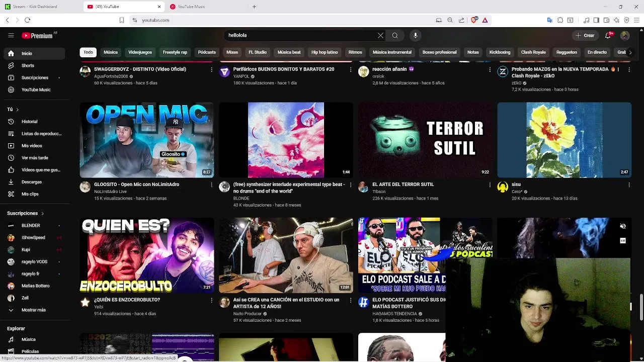Click the page vertical scrollbar thumb

[641, 307]
